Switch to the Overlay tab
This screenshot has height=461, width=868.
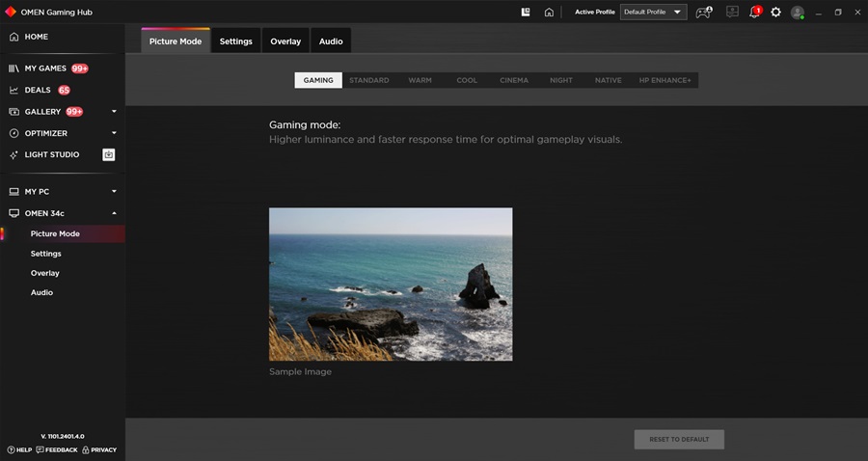[x=285, y=41]
